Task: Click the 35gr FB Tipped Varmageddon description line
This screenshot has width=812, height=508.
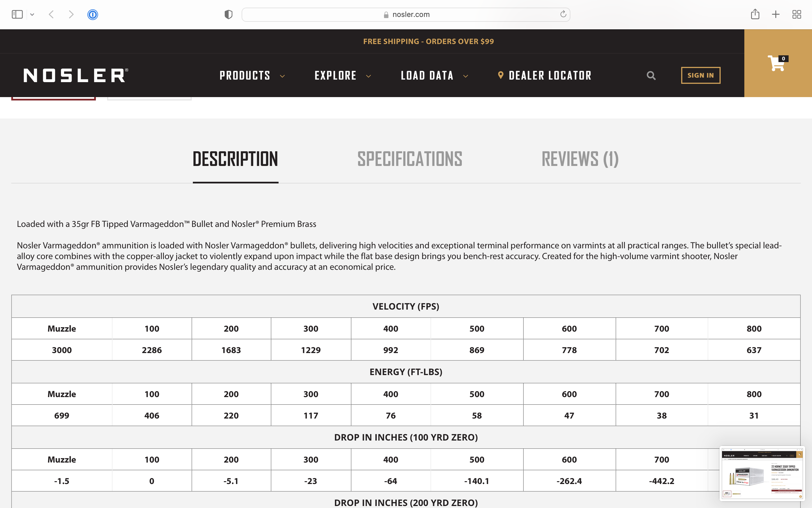Action: coord(166,224)
